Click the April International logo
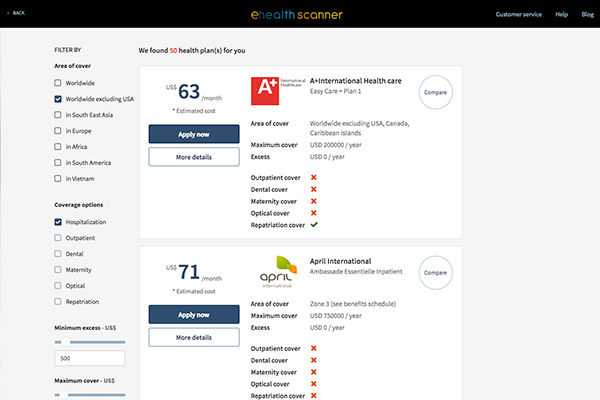This screenshot has height=400, width=600. [x=278, y=272]
